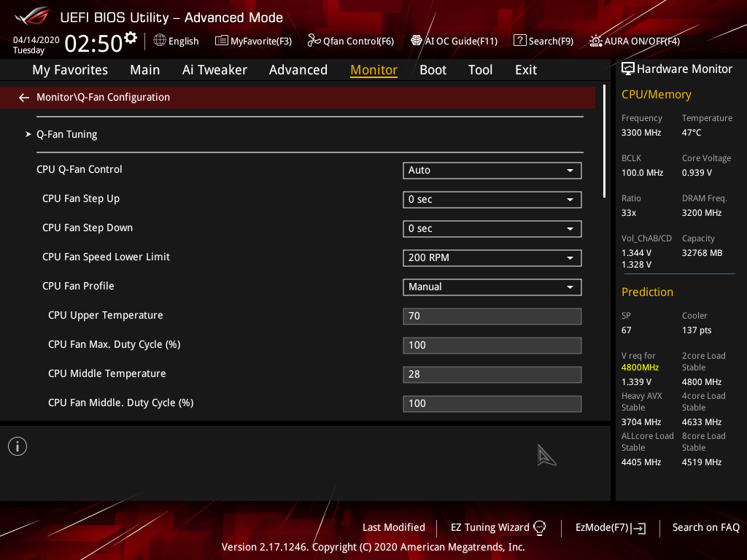
Task: Open the Exit tab
Action: tap(526, 70)
